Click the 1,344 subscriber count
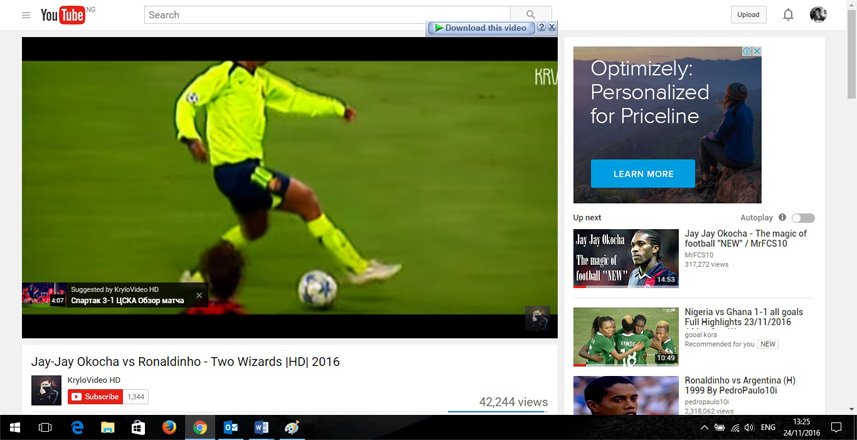The image size is (857, 440). pyautogui.click(x=136, y=396)
